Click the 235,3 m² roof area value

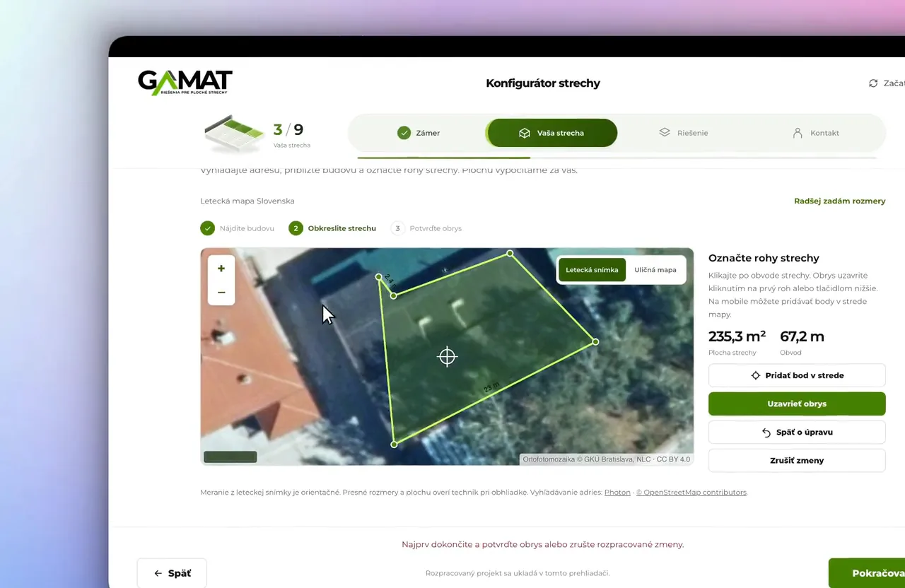737,337
